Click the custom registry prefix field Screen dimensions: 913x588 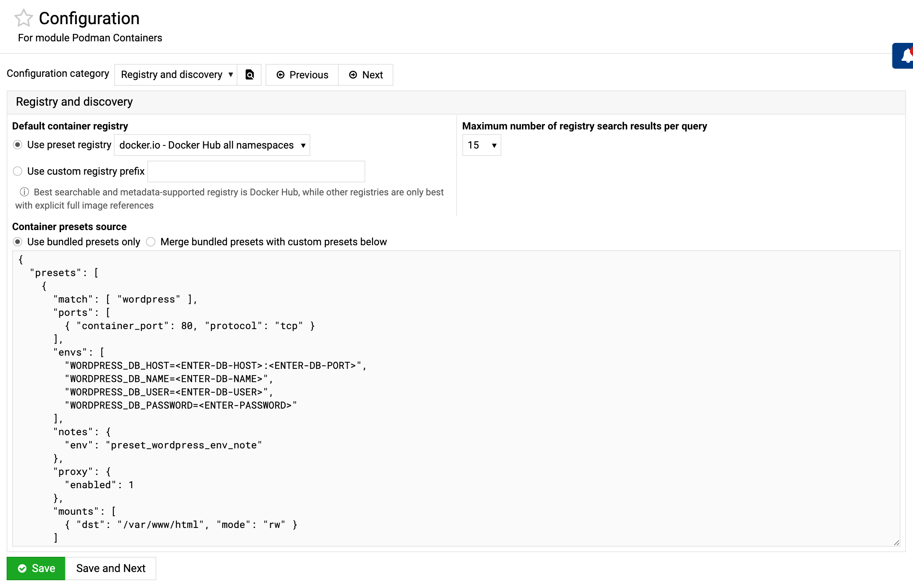coord(256,172)
